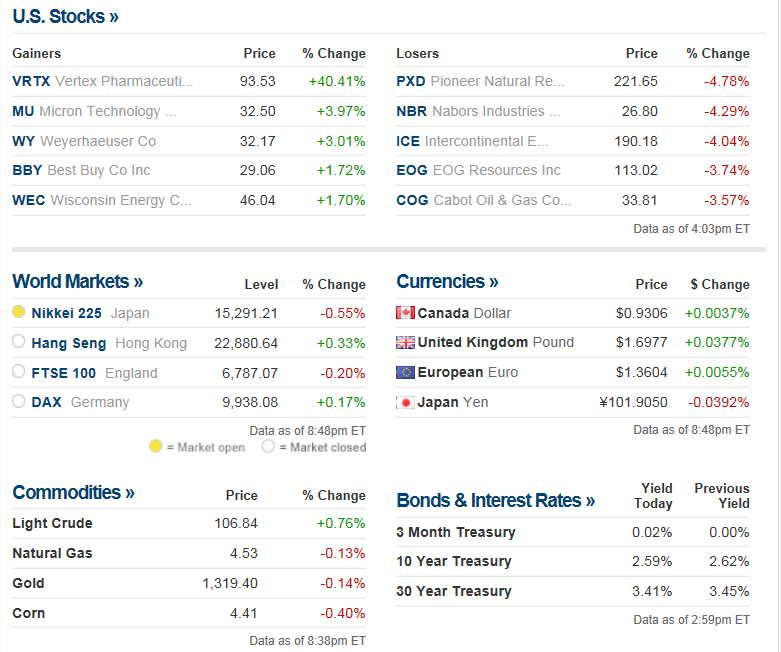The height and width of the screenshot is (652, 781).
Task: Click the Japan flag icon
Action: (x=405, y=403)
